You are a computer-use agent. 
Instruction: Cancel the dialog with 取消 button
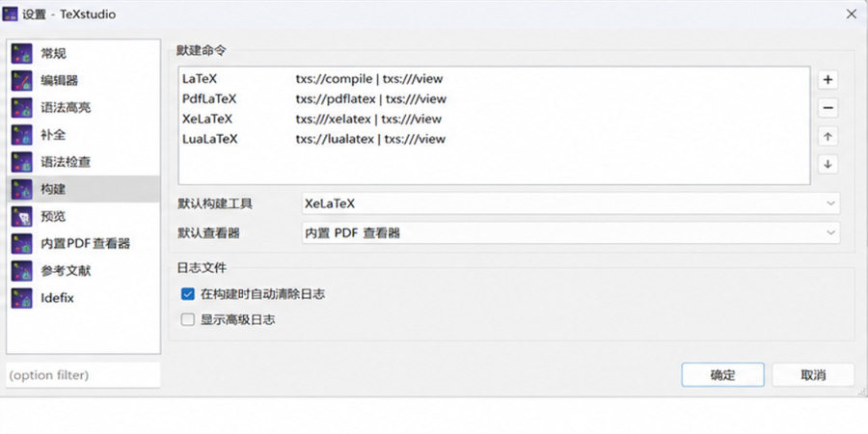[813, 375]
